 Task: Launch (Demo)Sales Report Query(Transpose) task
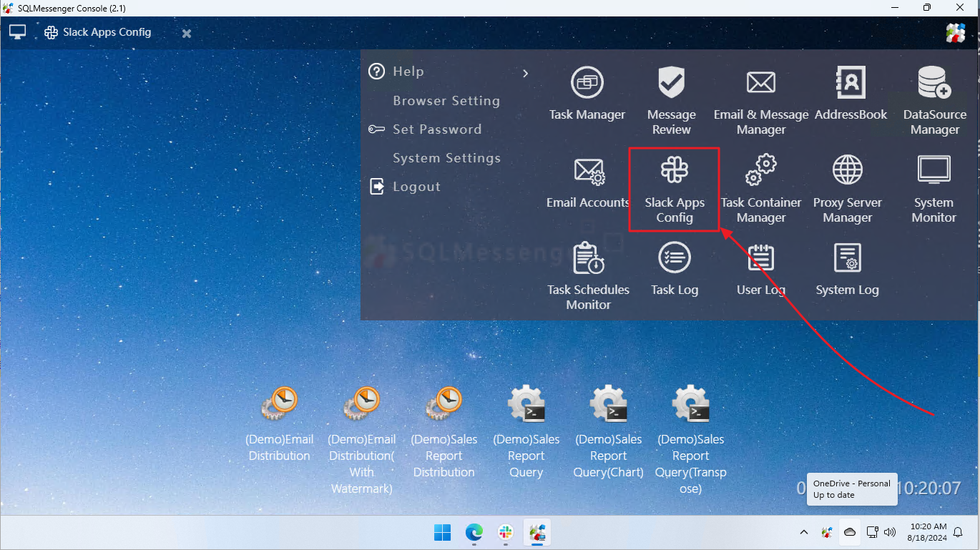pos(691,441)
